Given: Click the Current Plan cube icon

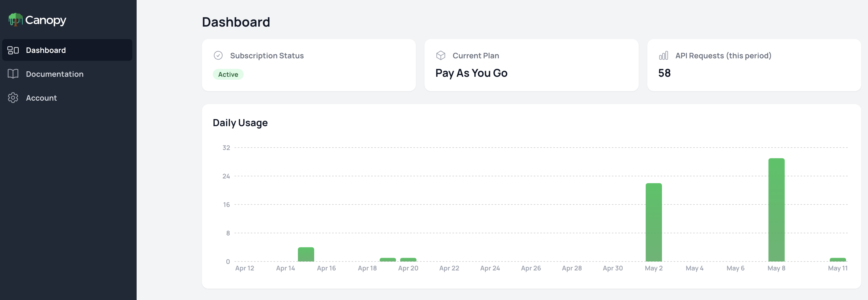Looking at the screenshot, I should tap(441, 55).
